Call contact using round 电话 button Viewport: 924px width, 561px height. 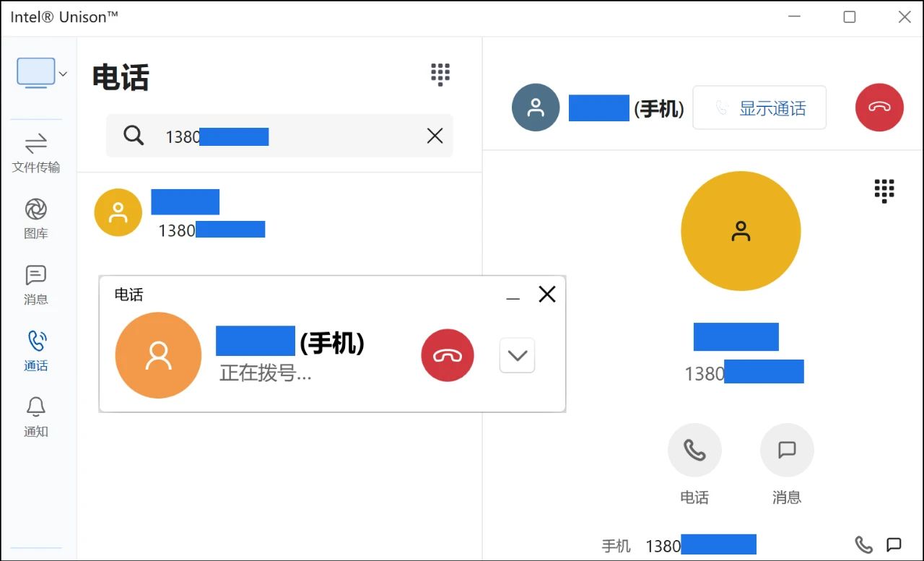(x=694, y=450)
